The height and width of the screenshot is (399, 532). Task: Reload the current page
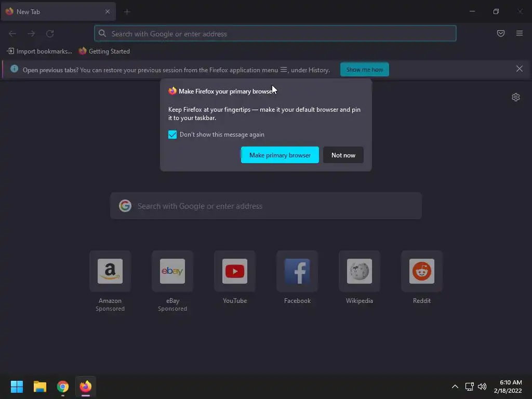click(50, 34)
